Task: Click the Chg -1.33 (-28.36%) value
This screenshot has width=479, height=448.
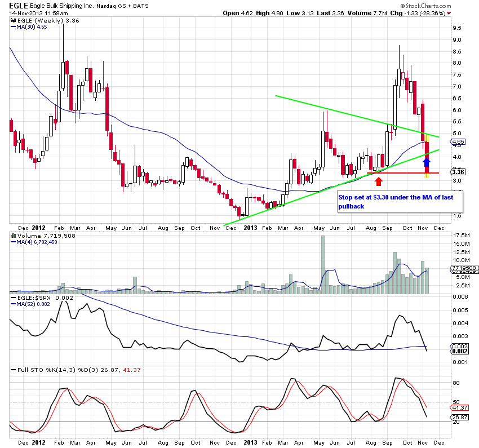Action: [418, 13]
